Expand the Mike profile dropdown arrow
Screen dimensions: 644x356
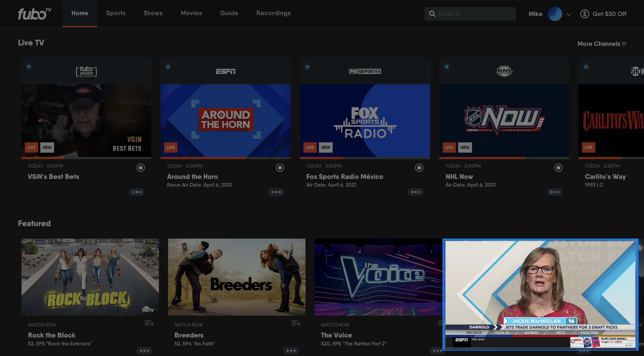click(x=569, y=14)
